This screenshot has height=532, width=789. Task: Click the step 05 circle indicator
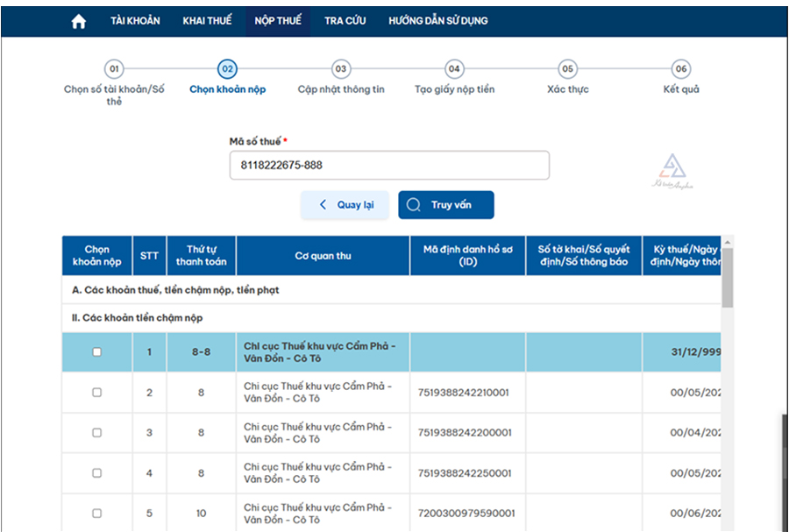click(x=568, y=69)
